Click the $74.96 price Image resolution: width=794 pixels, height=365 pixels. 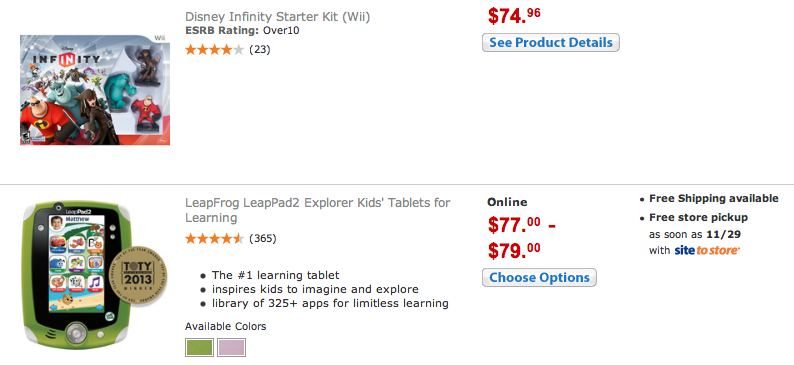(x=514, y=16)
